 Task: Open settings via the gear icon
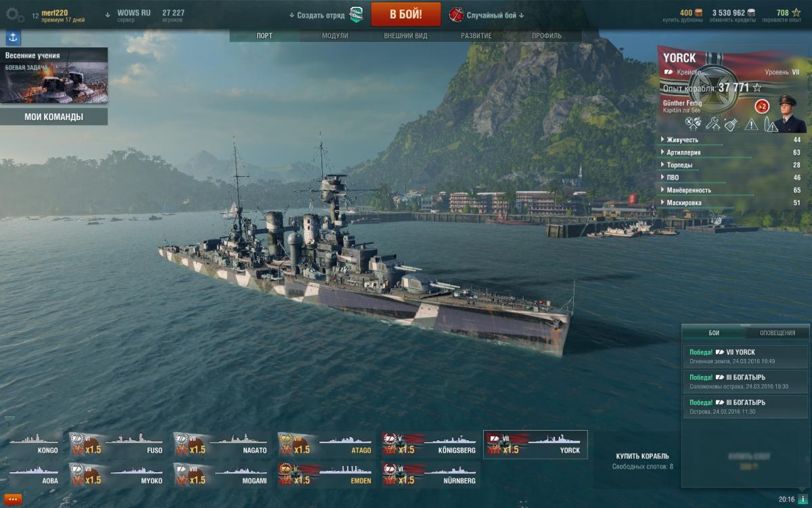coord(15,14)
